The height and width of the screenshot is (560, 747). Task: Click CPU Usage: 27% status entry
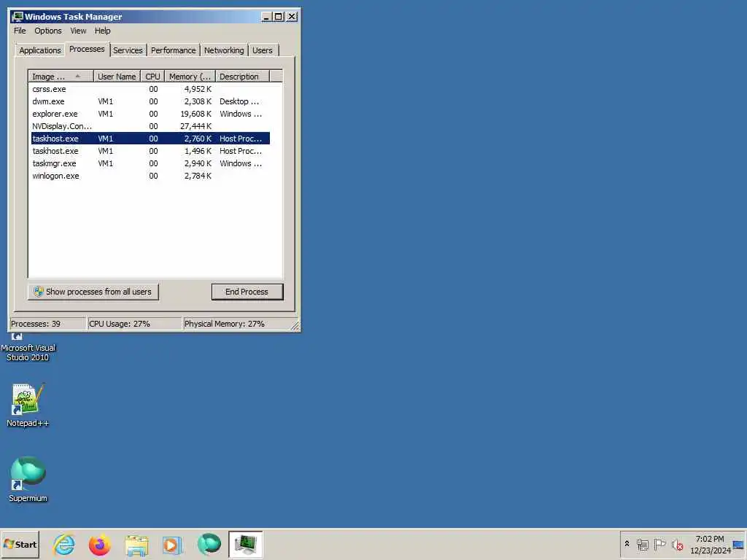click(x=134, y=324)
